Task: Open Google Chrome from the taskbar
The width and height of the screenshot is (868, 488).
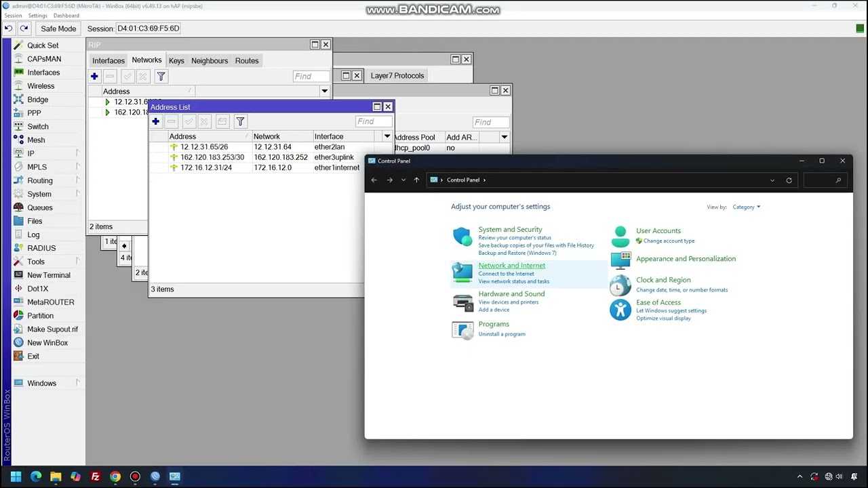Action: (115, 476)
